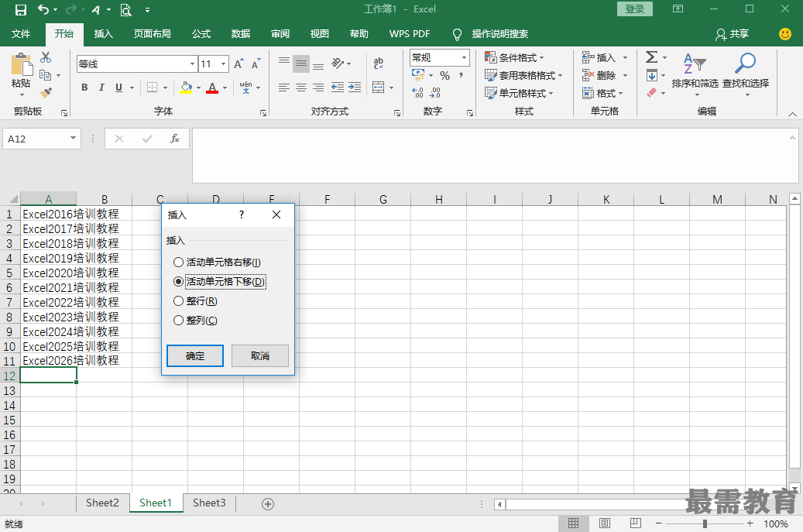The width and height of the screenshot is (803, 532).
Task: Click the formula bar input area
Action: (496, 156)
